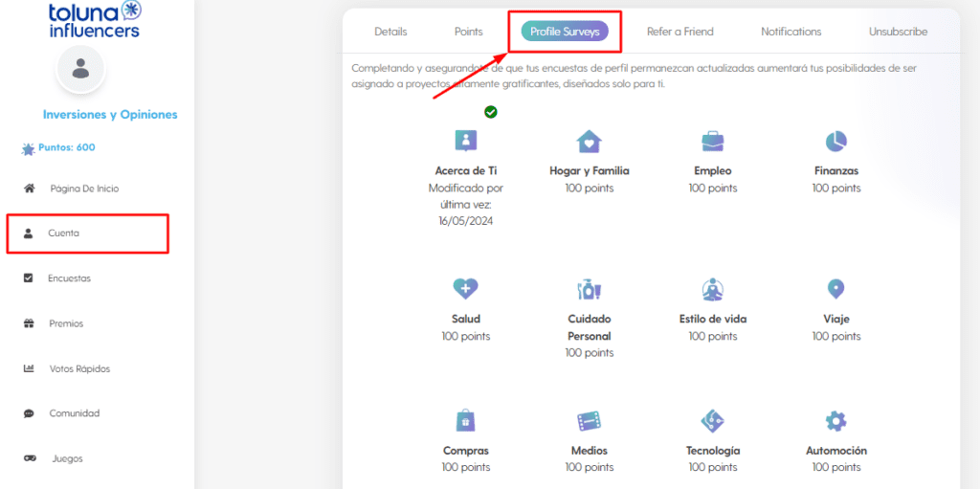Viewport: 980px width, 489px height.
Task: Open the Compras shopping bag icon
Action: coord(465,421)
